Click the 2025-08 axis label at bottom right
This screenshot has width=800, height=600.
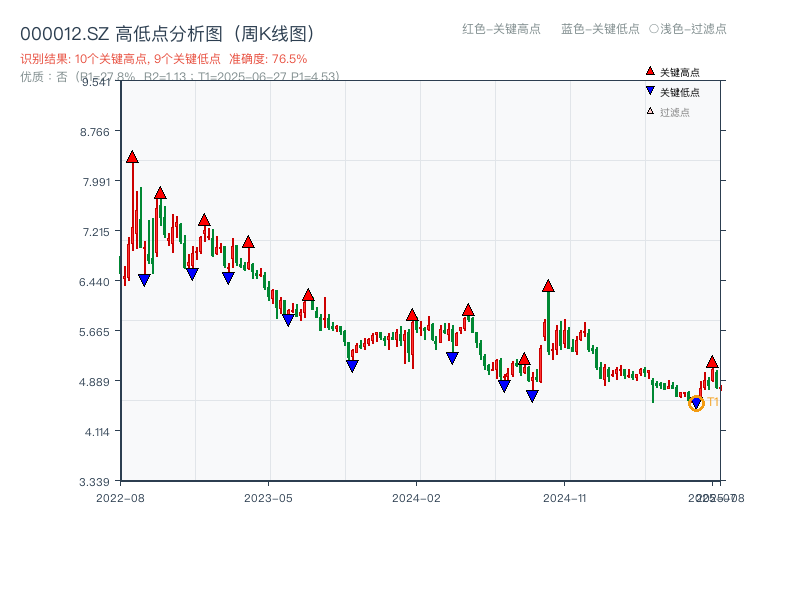(717, 496)
